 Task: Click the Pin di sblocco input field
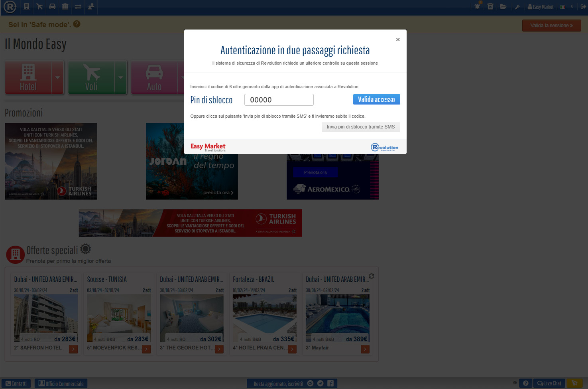(279, 100)
